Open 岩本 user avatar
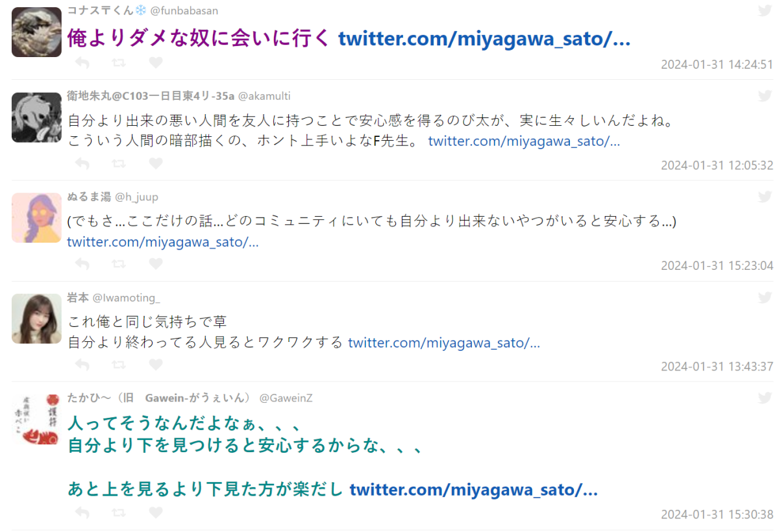779x532 pixels. coord(36,319)
